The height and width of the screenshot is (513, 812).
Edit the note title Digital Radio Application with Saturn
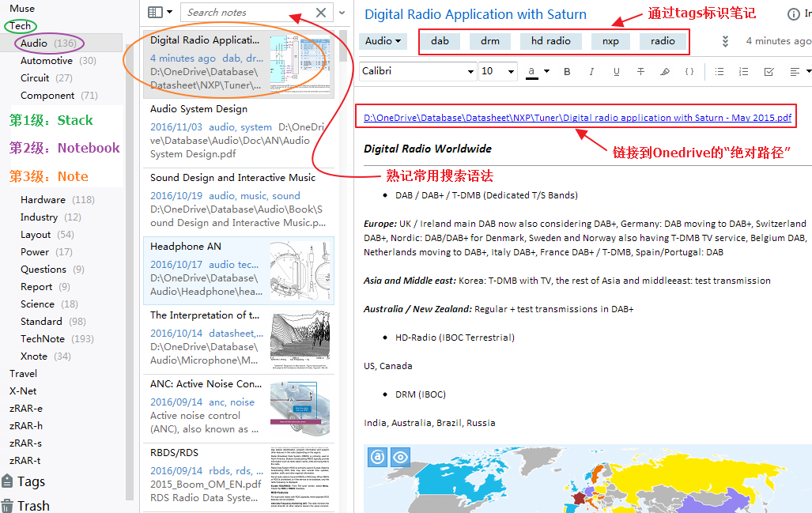[x=475, y=14]
